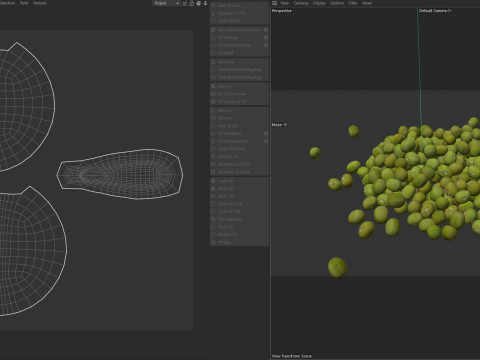Click the sphere icon in UV editor toolbar
The width and height of the screenshot is (480, 360).
click(198, 3)
